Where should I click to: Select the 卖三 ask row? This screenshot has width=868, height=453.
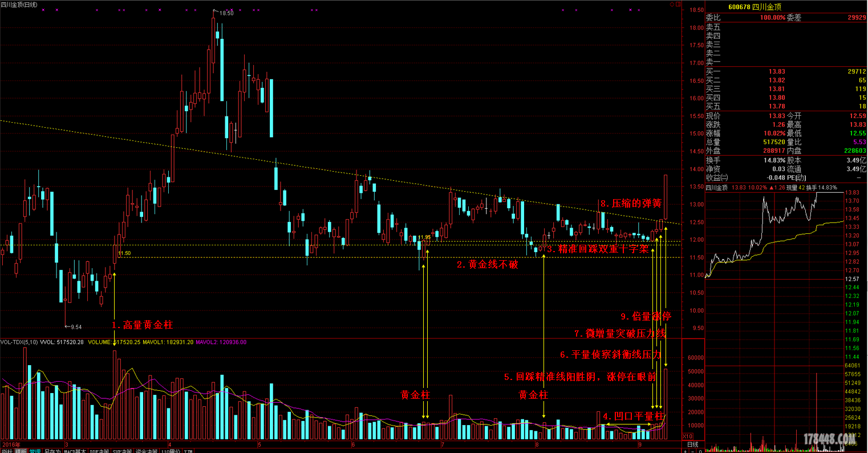click(x=786, y=44)
